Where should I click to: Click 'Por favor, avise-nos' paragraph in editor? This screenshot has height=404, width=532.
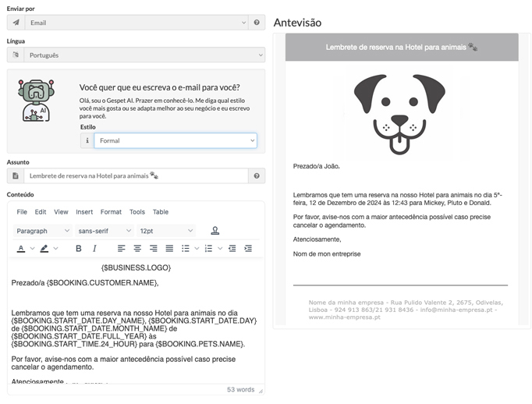tap(123, 363)
